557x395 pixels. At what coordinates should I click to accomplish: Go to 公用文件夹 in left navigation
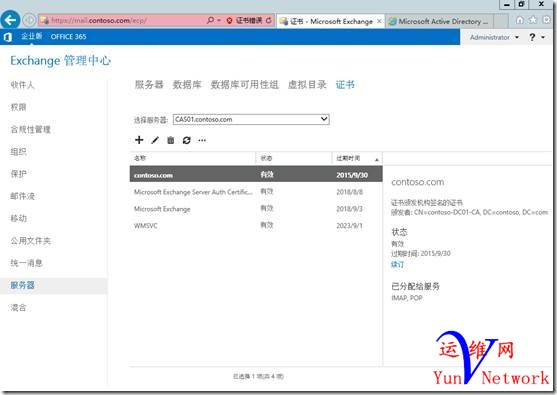click(31, 241)
